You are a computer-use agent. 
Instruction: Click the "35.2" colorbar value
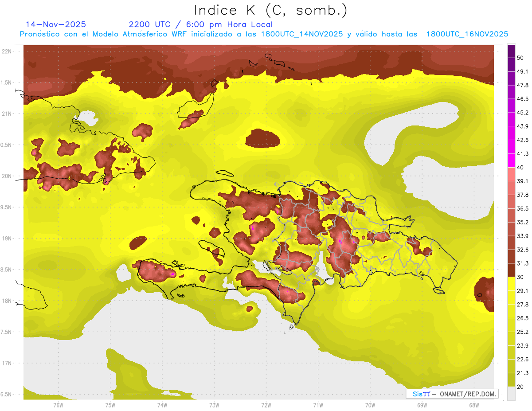(x=523, y=222)
